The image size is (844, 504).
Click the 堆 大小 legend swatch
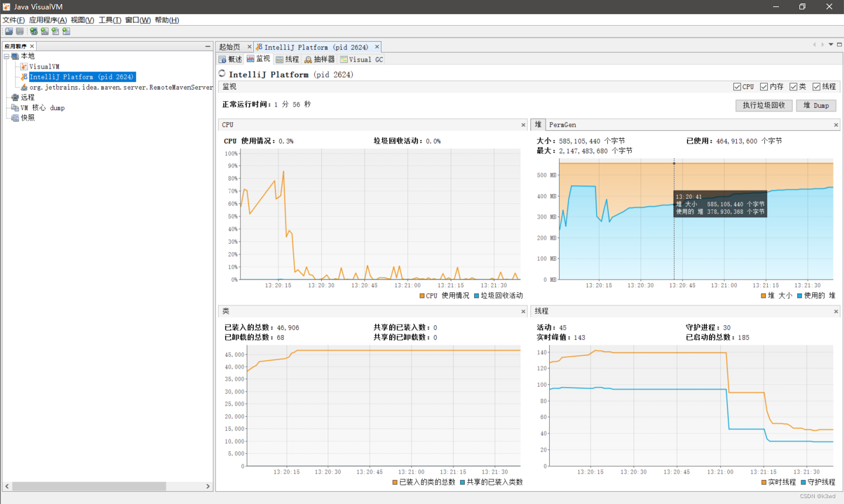pyautogui.click(x=764, y=296)
